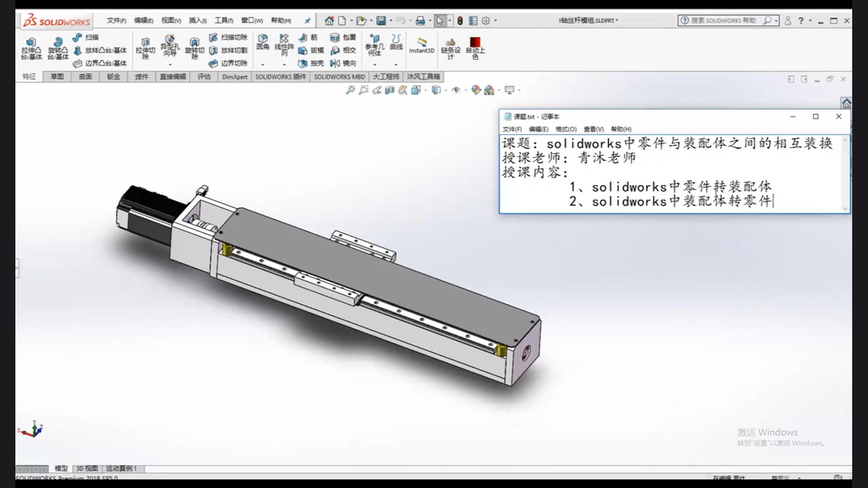Expand the Curves dropdown arrow
The width and height of the screenshot is (868, 488).
[x=396, y=65]
